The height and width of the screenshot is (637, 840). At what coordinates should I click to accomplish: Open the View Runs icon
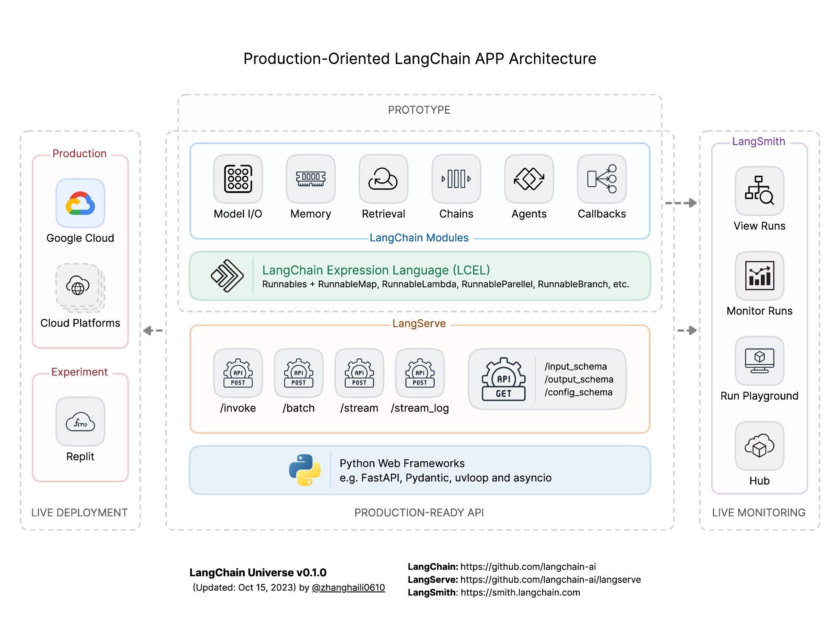coord(759,191)
